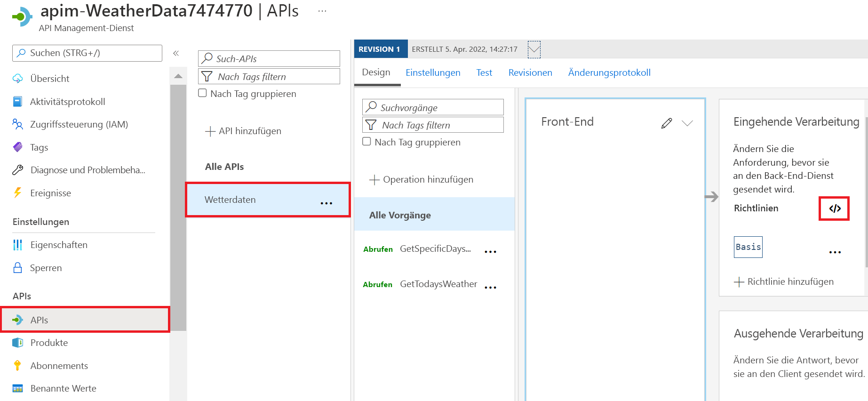Click the plus icon of API hinzufügen
Screen dimensions: 868x401
point(210,131)
